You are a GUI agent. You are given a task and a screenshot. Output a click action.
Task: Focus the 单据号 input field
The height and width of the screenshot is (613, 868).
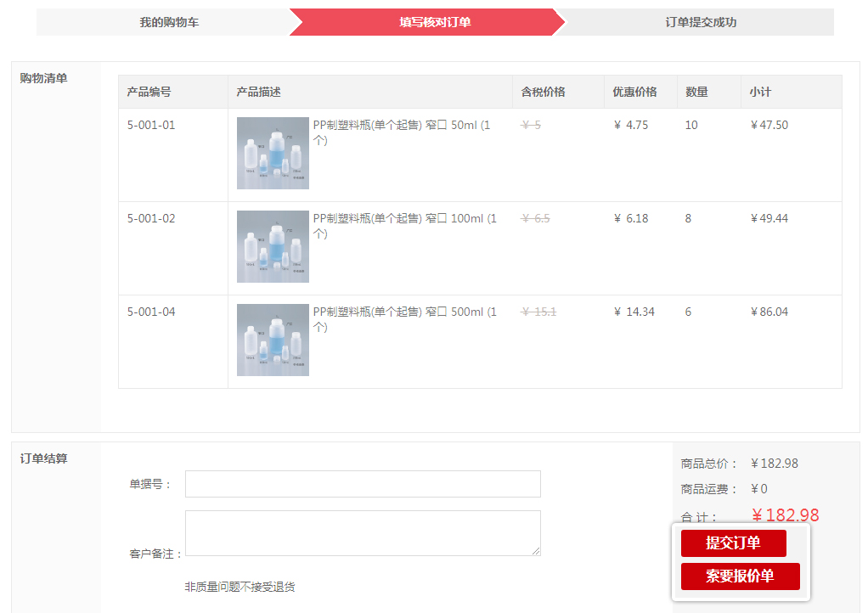pos(363,484)
